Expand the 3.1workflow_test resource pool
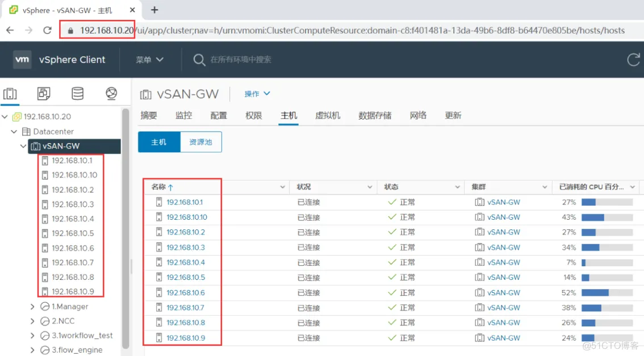The width and height of the screenshot is (644, 356). [x=32, y=336]
